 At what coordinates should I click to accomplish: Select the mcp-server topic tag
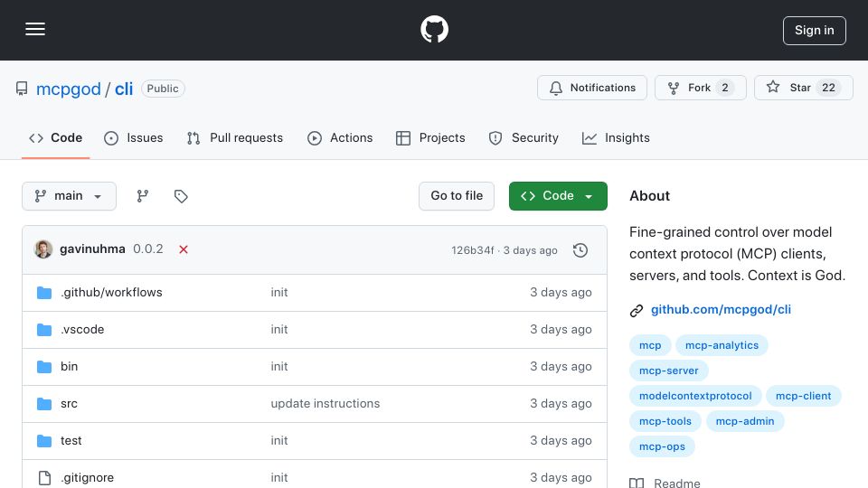tap(669, 371)
